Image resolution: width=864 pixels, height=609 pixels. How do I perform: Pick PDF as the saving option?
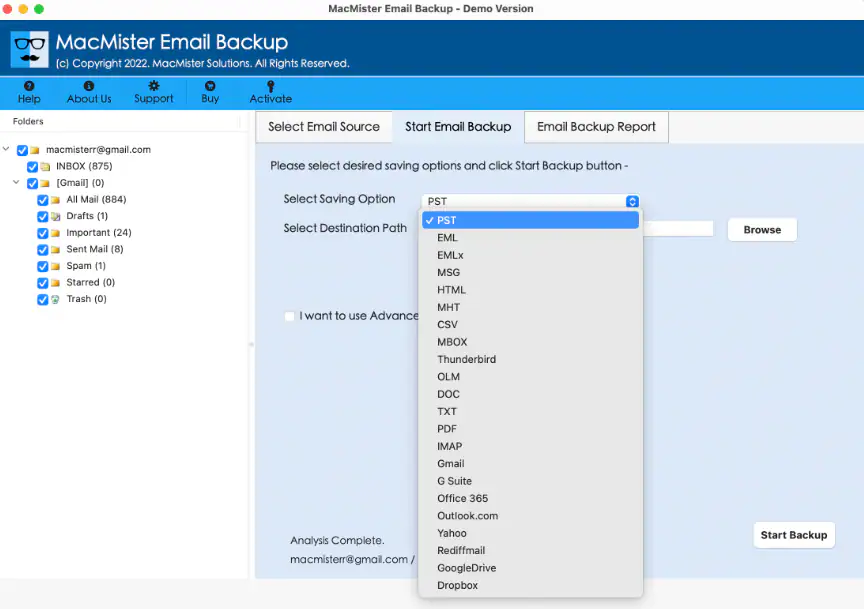[x=530, y=429]
